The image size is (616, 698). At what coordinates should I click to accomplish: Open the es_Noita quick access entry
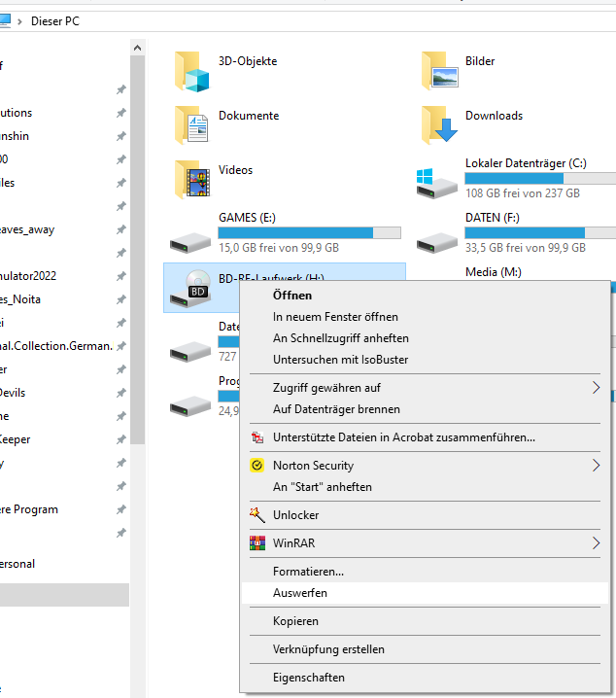tap(20, 299)
